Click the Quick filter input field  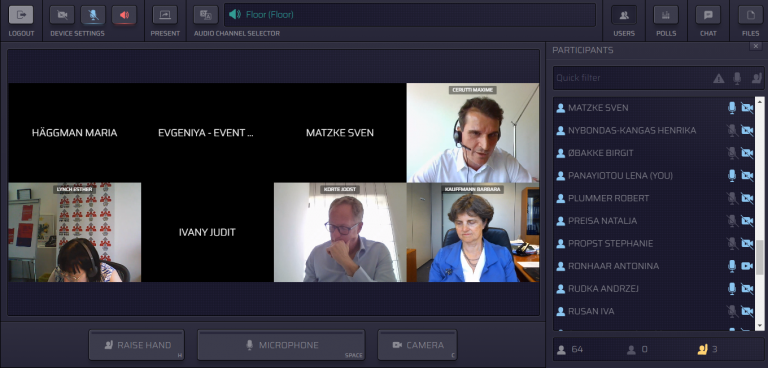[x=632, y=78]
